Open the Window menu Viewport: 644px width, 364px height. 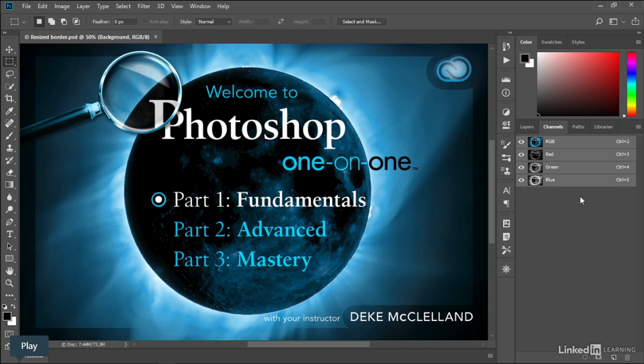pyautogui.click(x=200, y=6)
